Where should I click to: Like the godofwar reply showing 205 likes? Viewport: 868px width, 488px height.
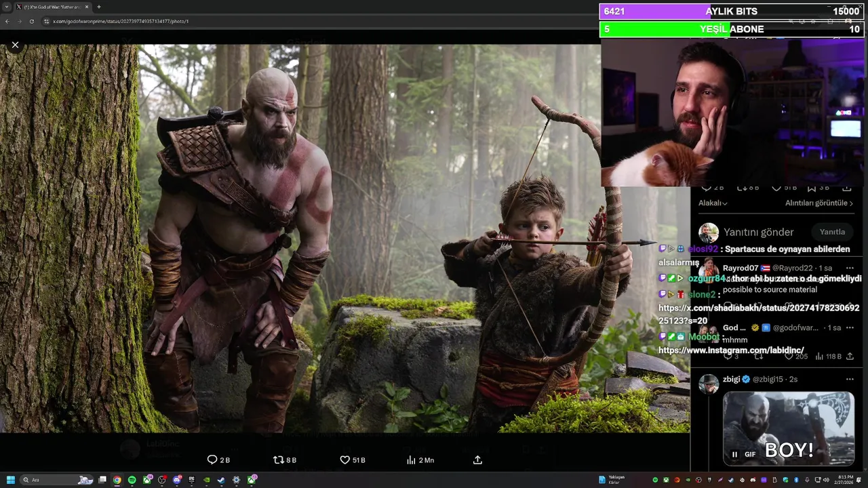pyautogui.click(x=795, y=356)
